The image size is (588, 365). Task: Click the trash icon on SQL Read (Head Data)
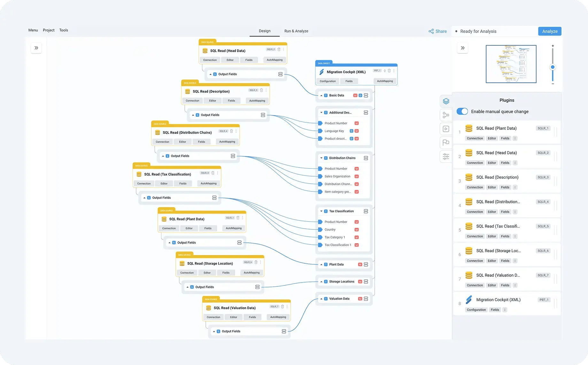click(x=279, y=49)
